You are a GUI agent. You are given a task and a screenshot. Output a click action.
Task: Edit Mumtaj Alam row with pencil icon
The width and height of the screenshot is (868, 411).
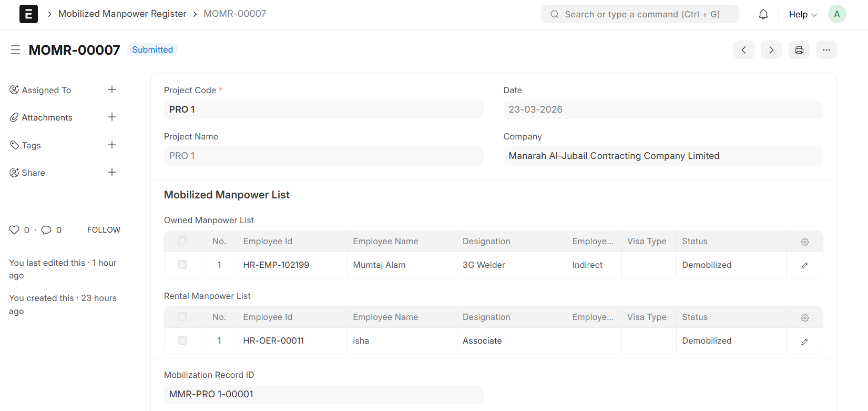point(804,265)
